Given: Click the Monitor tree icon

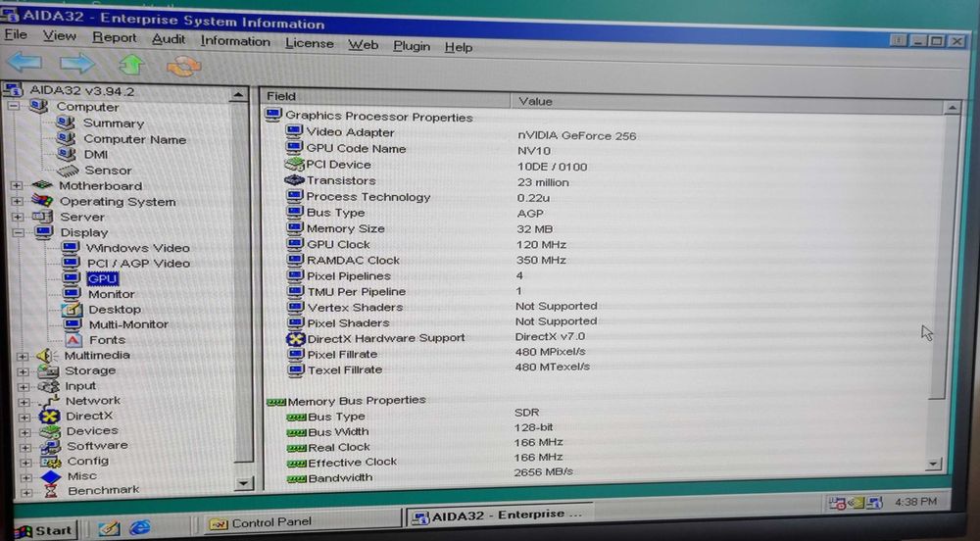Looking at the screenshot, I should (72, 293).
